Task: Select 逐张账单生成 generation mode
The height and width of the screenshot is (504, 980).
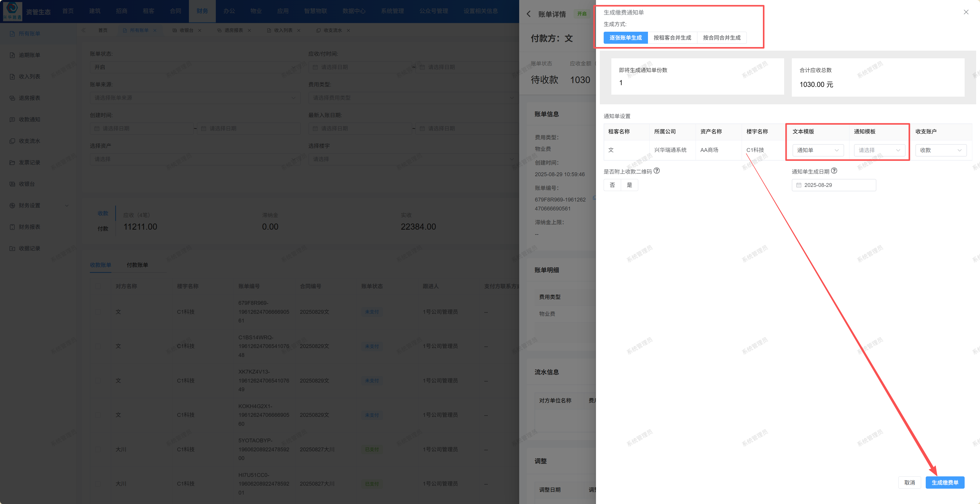Action: 625,38
